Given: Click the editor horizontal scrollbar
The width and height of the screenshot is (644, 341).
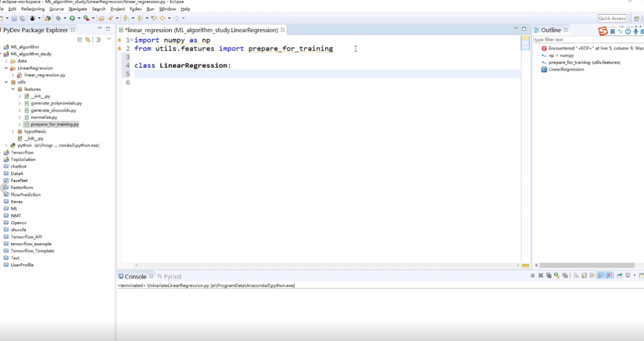Looking at the screenshot, I should click(327, 265).
